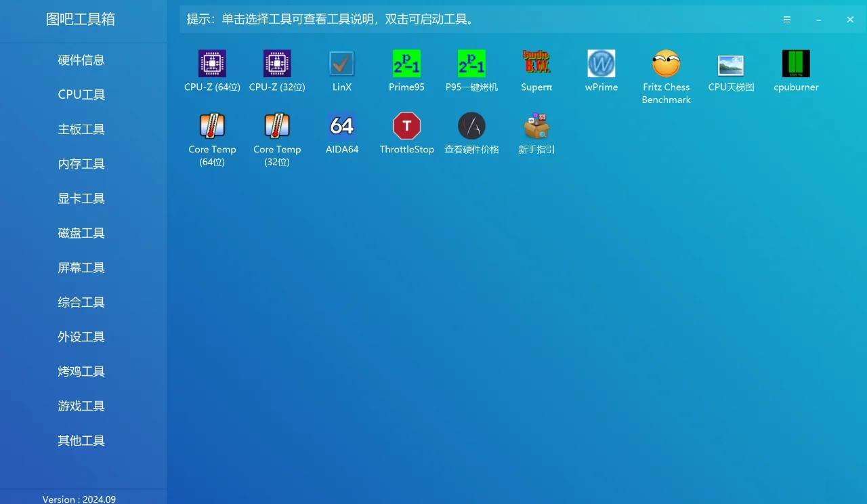Switch to the 显卡工具 category
The width and height of the screenshot is (867, 504).
[81, 198]
